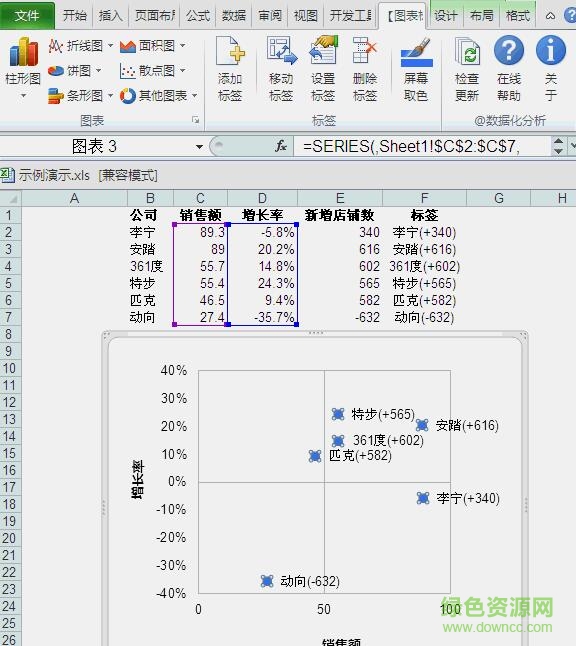This screenshot has width=576, height=646.
Task: Switch to the 设计 (Design) chart tab
Action: [x=445, y=16]
